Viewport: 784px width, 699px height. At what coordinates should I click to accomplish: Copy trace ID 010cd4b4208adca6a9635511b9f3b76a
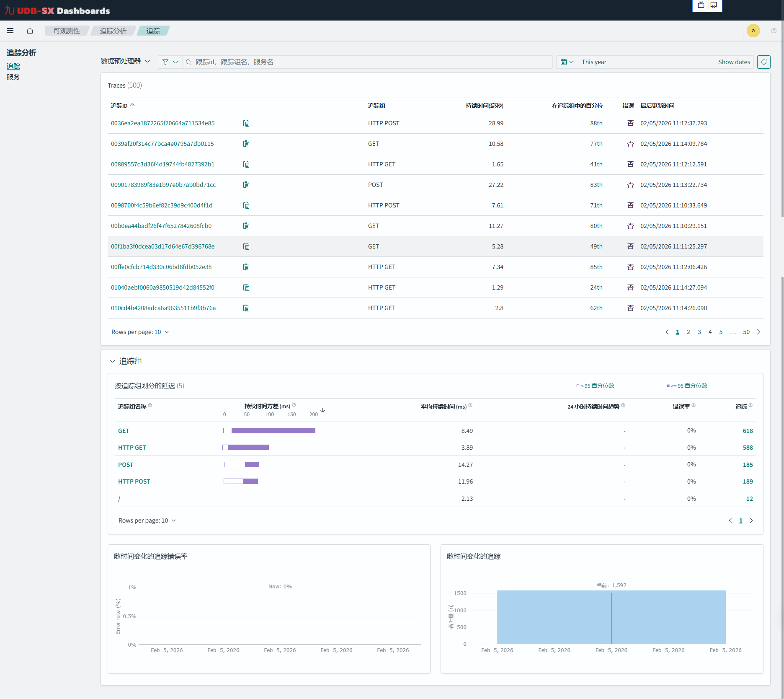(246, 308)
